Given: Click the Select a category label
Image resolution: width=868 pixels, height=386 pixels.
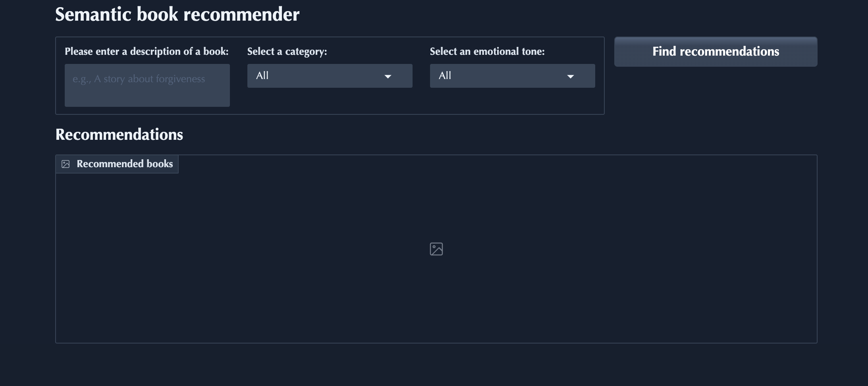Looking at the screenshot, I should pyautogui.click(x=287, y=51).
